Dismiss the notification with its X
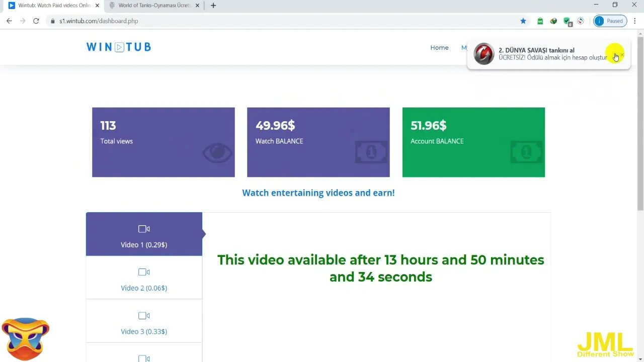 coord(622,55)
